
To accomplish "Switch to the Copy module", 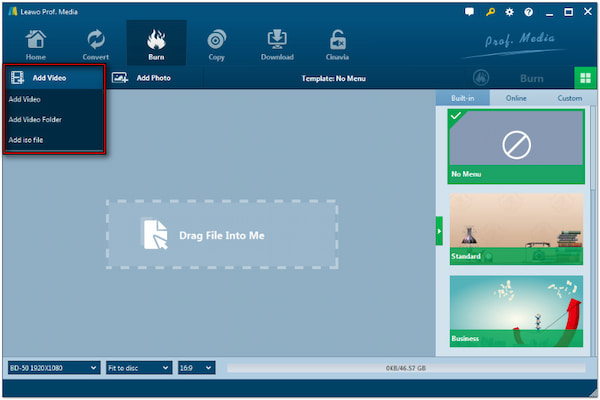I will pos(216,43).
